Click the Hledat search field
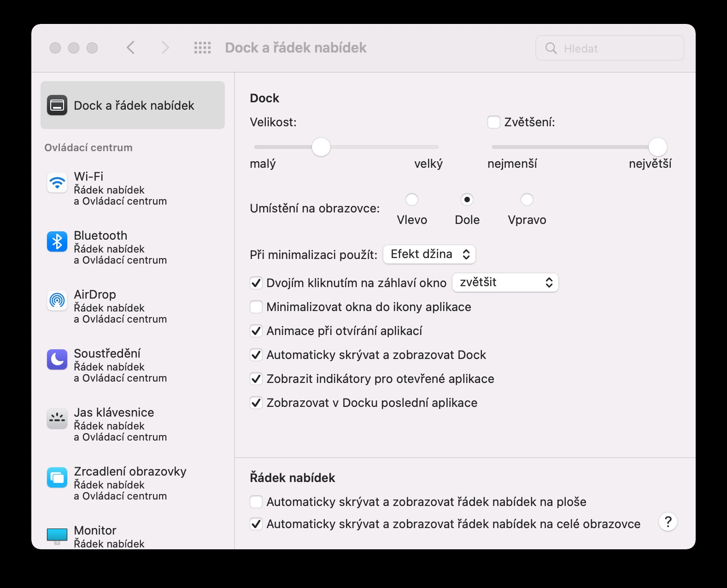 click(610, 48)
